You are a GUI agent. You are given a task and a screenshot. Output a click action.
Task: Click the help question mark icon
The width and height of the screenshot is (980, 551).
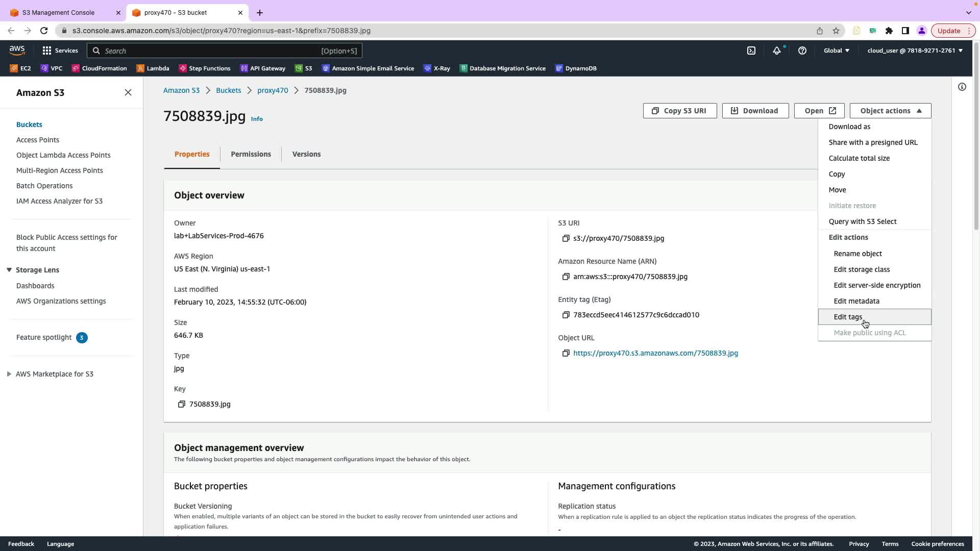pyautogui.click(x=802, y=51)
